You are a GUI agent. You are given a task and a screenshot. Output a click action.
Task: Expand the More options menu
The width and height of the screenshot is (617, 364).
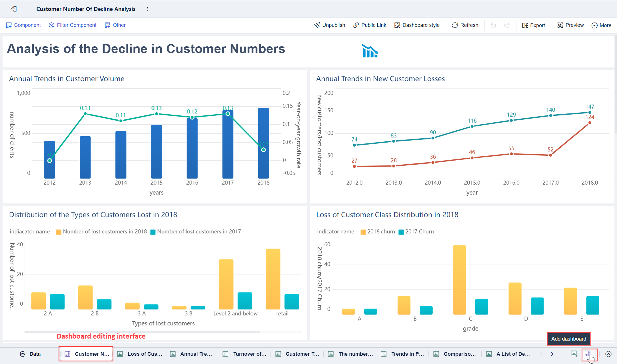(x=601, y=25)
